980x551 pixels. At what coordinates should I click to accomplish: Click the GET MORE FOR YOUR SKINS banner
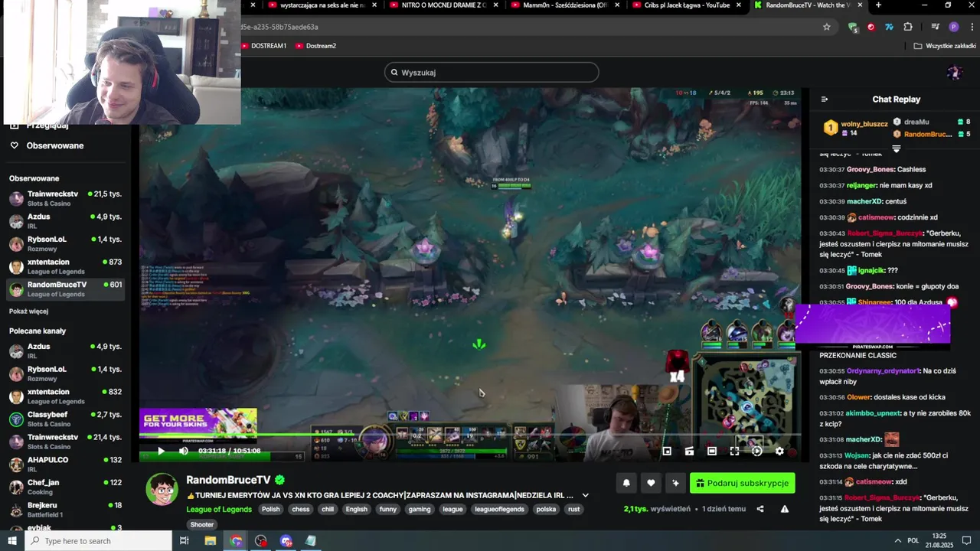(x=198, y=423)
